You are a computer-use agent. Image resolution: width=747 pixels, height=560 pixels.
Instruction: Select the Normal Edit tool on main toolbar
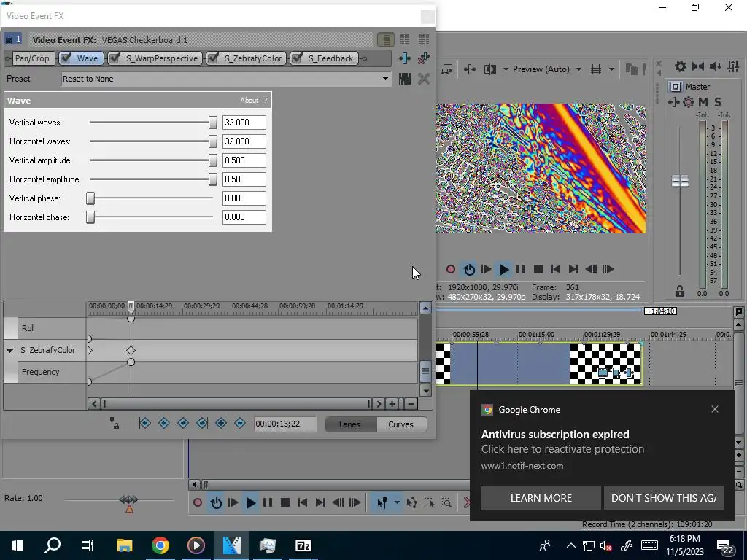(x=382, y=503)
